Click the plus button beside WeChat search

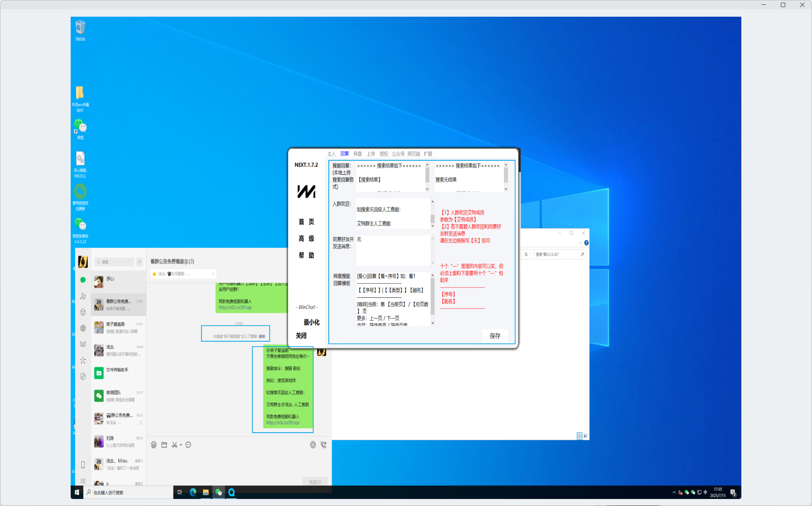(140, 262)
